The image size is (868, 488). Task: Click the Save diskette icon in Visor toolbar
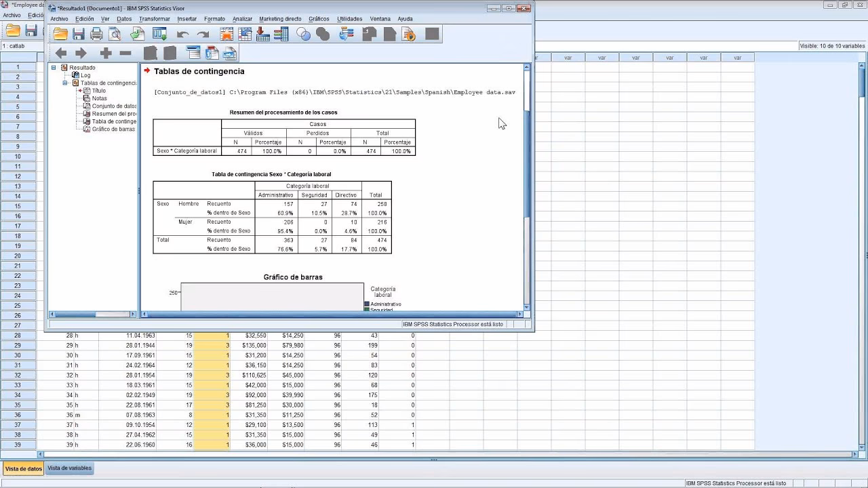[79, 34]
